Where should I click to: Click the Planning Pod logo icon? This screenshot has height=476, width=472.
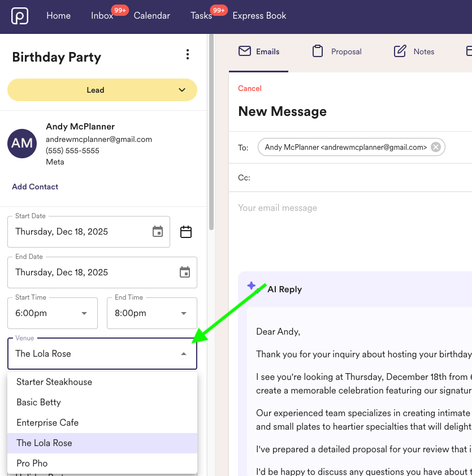[19, 16]
